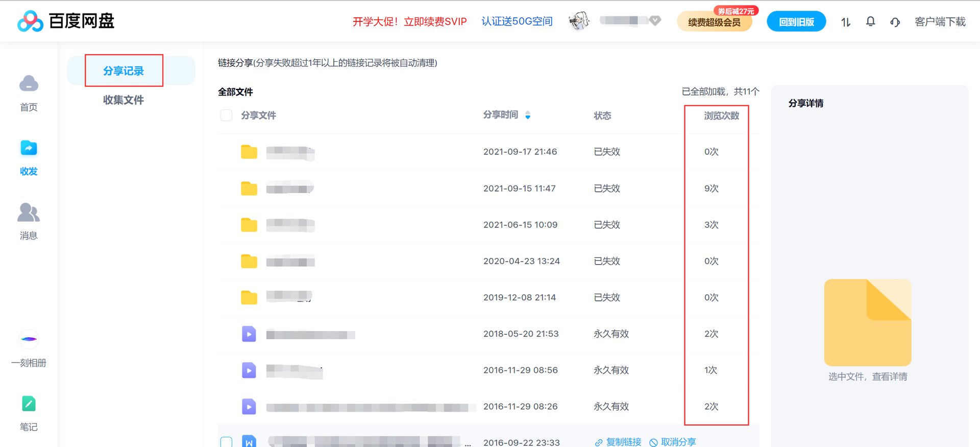Click 已失效 status in 2021-09-17 row
Screen dimensions: 980x447
click(x=607, y=152)
